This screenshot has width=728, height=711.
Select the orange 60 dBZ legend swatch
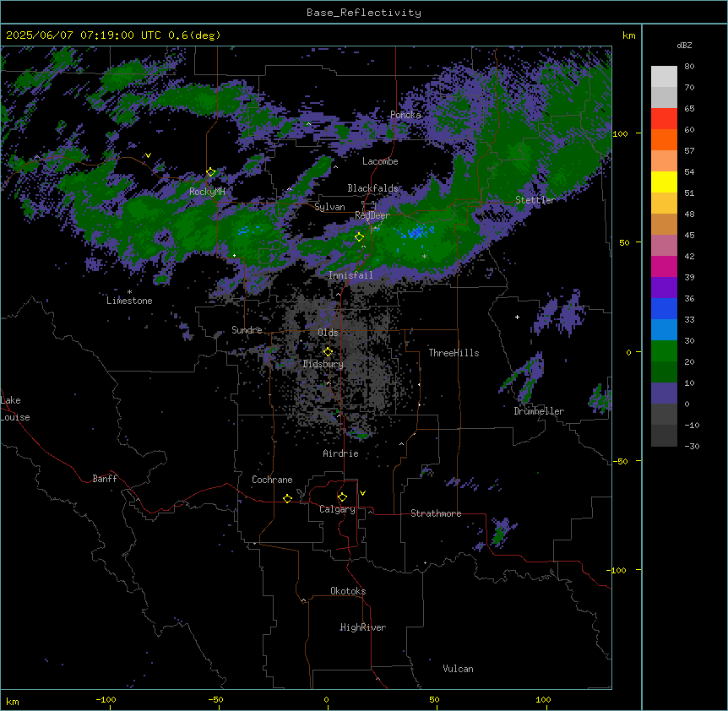664,139
